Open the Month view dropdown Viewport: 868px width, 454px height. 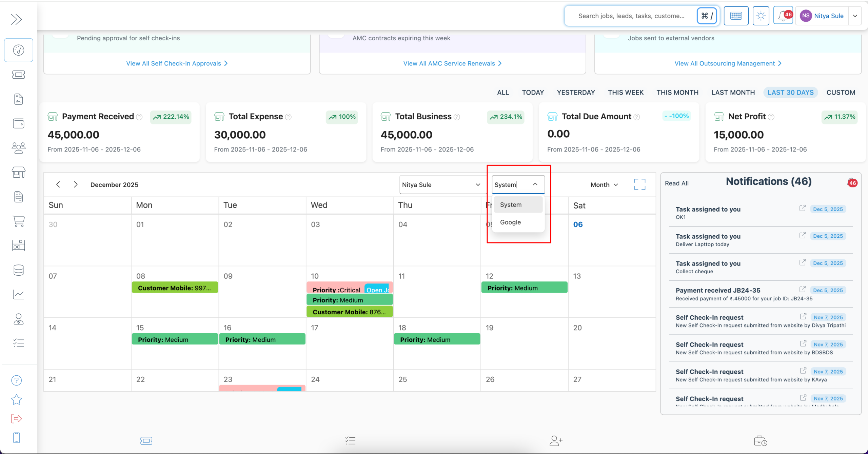click(x=604, y=184)
